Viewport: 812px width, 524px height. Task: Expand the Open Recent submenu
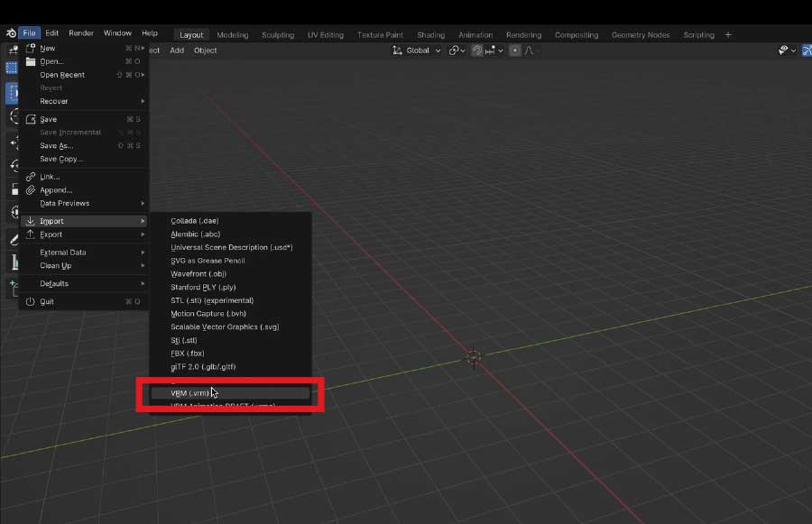83,75
